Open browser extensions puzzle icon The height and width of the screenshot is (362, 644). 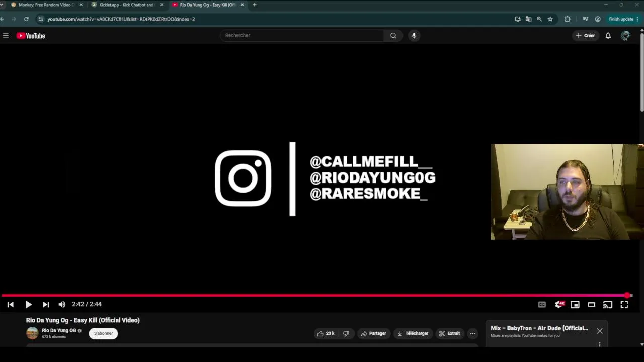(x=568, y=19)
